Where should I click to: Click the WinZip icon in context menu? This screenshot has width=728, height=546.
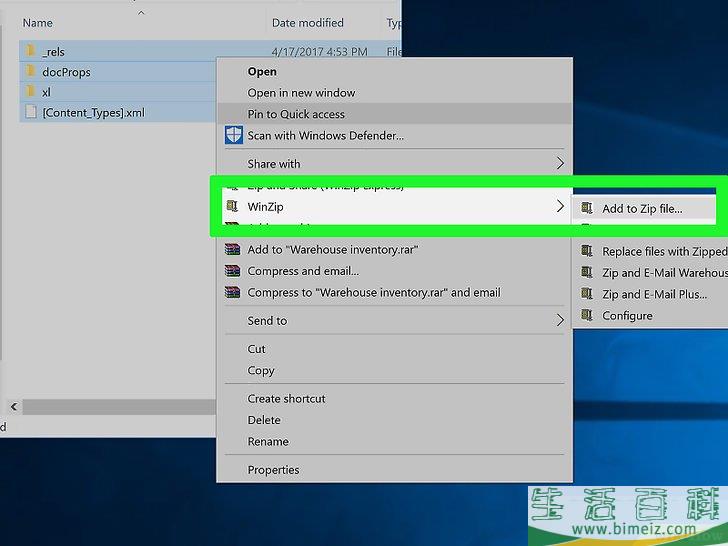[x=233, y=206]
